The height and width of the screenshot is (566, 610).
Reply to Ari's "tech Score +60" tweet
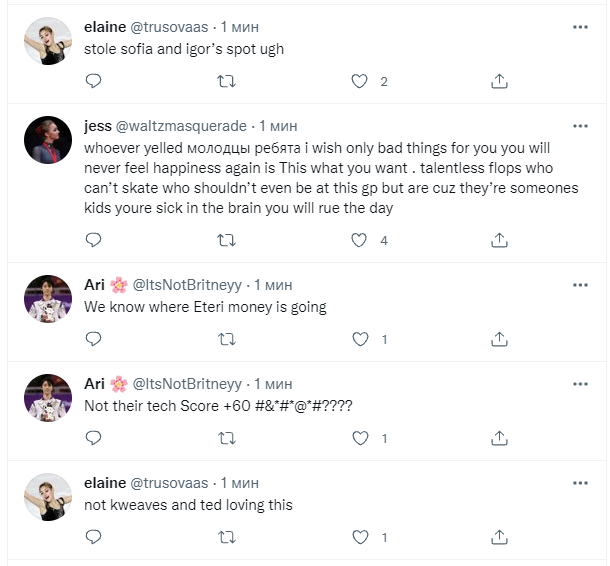pyautogui.click(x=93, y=438)
